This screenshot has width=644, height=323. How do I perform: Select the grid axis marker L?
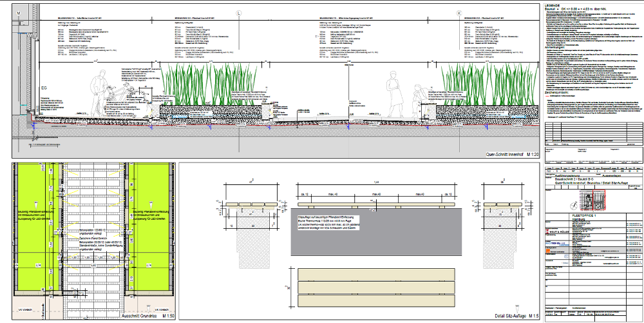tap(238, 12)
